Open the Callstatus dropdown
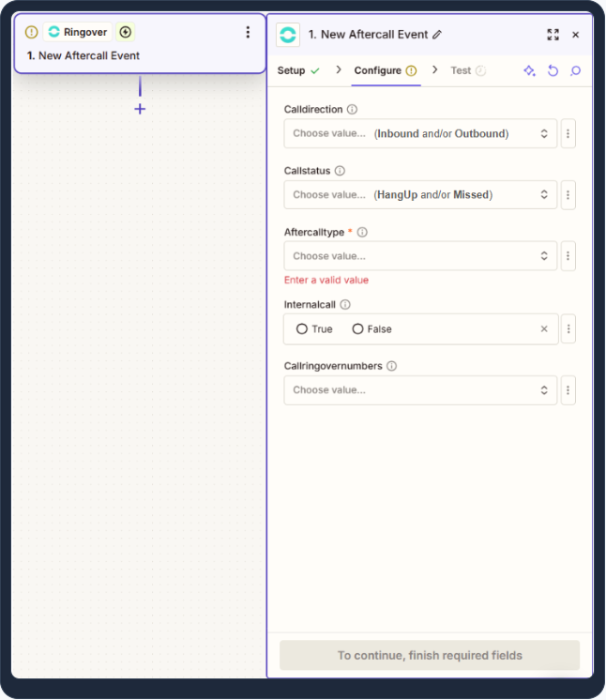The height and width of the screenshot is (700, 606). coord(420,195)
